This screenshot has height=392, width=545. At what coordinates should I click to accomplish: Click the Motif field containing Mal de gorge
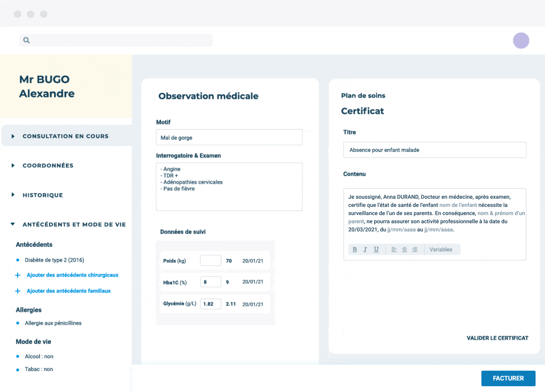[229, 137]
